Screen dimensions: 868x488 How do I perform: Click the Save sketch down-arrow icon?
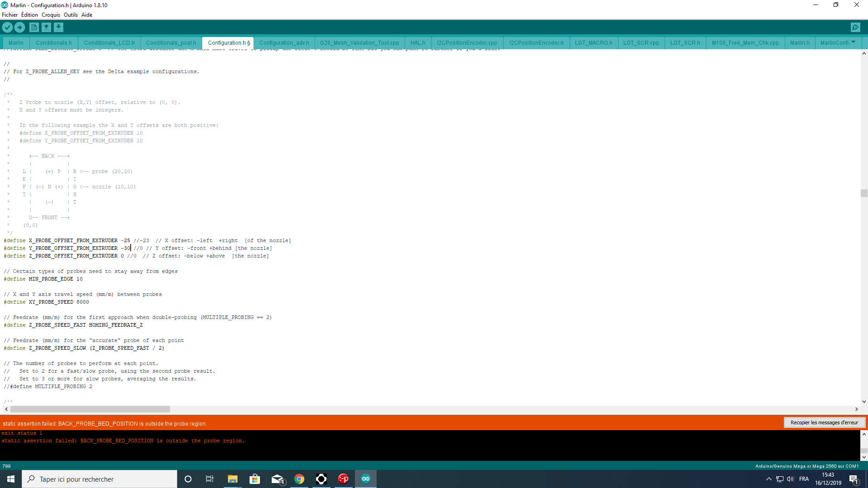[58, 28]
